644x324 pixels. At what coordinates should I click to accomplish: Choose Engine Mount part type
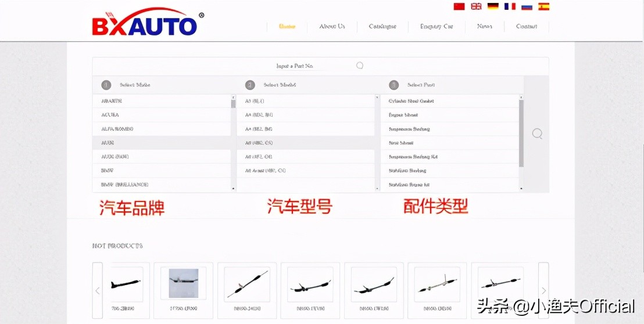(x=450, y=115)
